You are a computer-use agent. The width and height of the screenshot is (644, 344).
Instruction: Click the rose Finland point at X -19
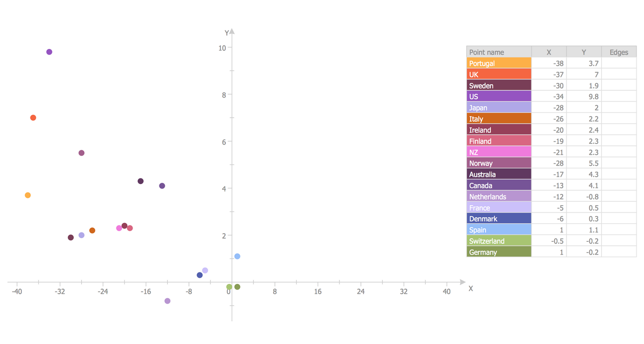[x=130, y=228]
